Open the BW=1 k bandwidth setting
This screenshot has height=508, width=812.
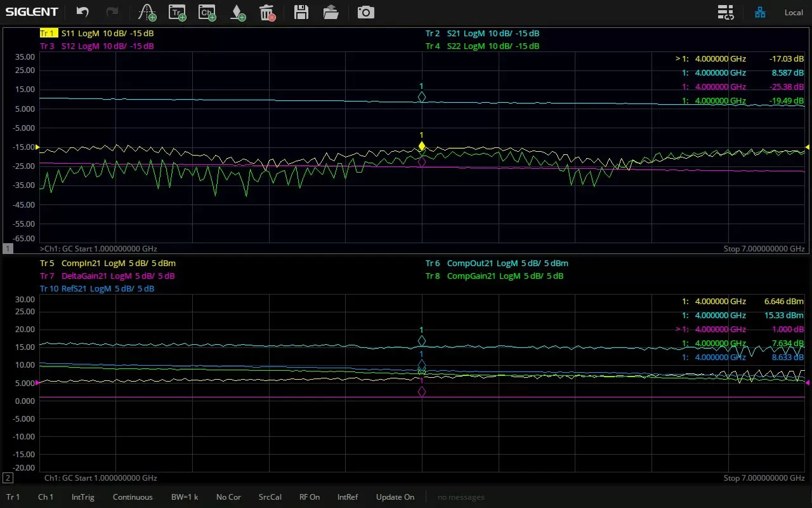tap(185, 497)
